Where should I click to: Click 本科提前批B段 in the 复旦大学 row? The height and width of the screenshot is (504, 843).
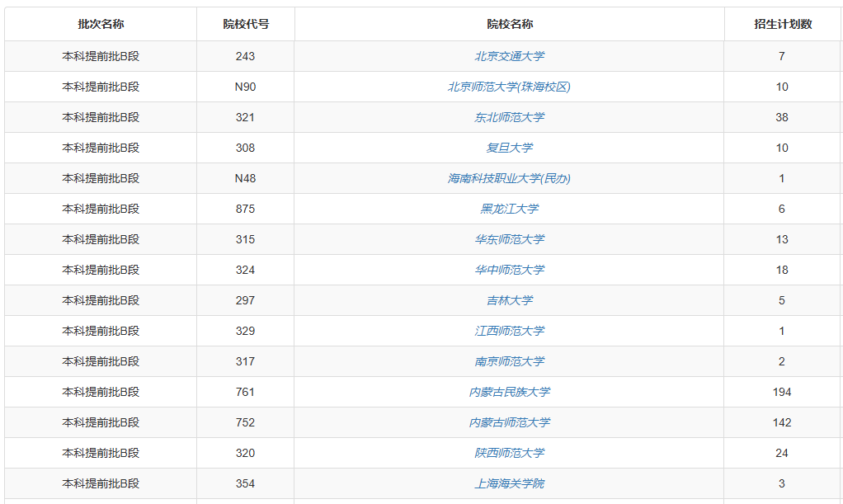101,148
